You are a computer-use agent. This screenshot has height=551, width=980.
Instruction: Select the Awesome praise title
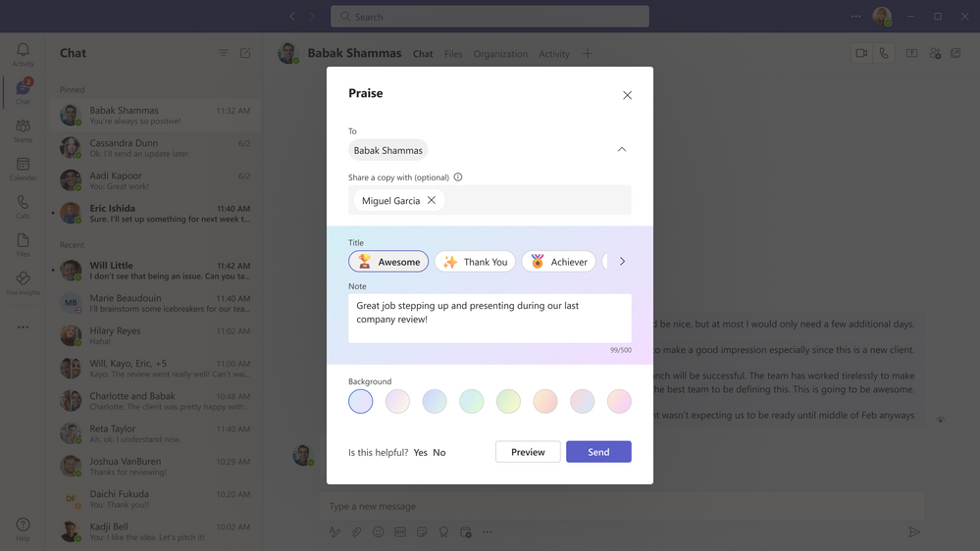[388, 262]
